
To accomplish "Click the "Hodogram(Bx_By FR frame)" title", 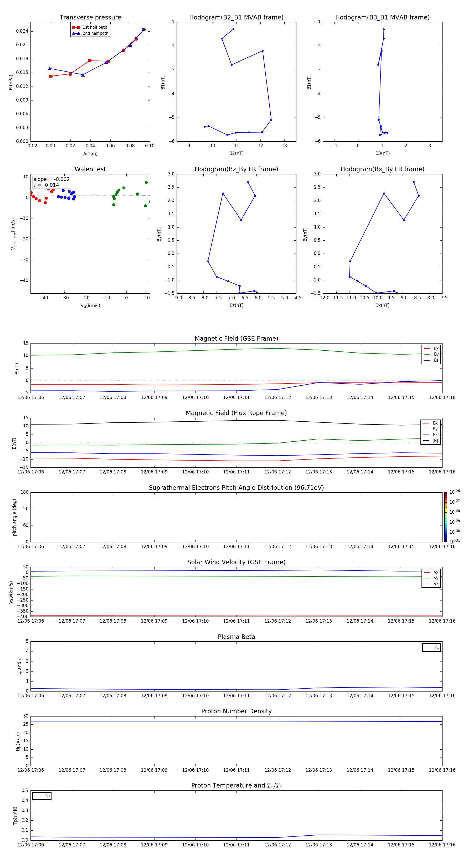I will pos(382,169).
